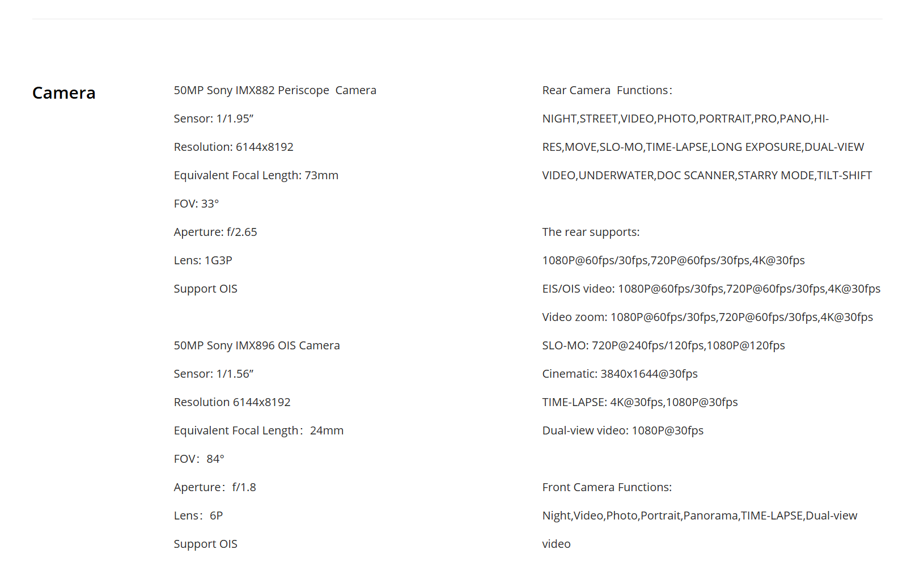The height and width of the screenshot is (566, 924).
Task: Click the Lens: 6P specification
Action: [x=198, y=516]
